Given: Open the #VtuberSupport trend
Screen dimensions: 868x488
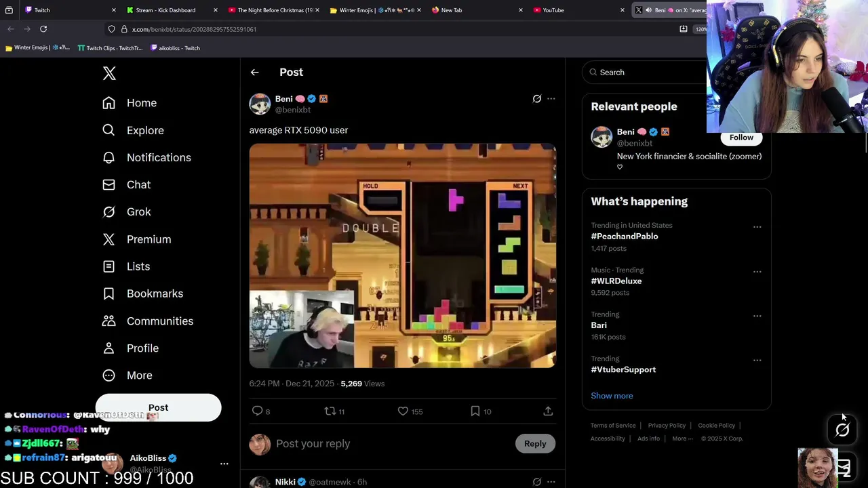Looking at the screenshot, I should click(623, 369).
